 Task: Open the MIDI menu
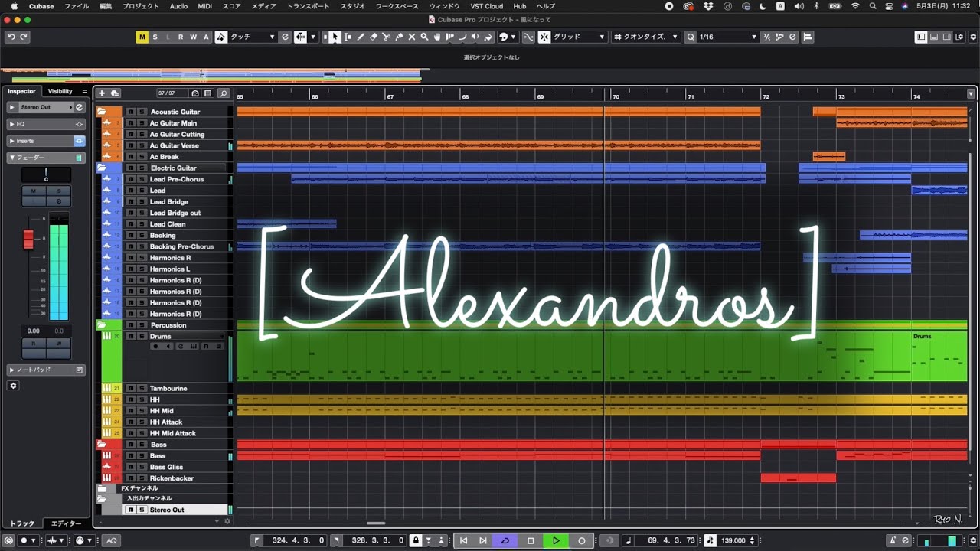tap(205, 6)
